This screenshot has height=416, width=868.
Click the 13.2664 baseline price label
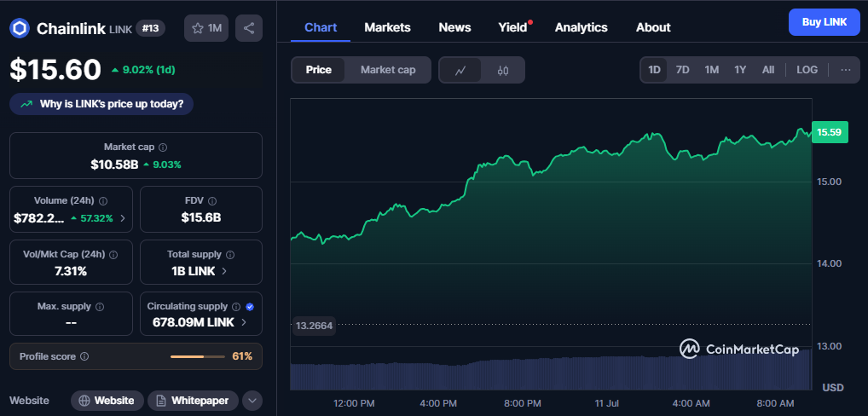(x=315, y=326)
